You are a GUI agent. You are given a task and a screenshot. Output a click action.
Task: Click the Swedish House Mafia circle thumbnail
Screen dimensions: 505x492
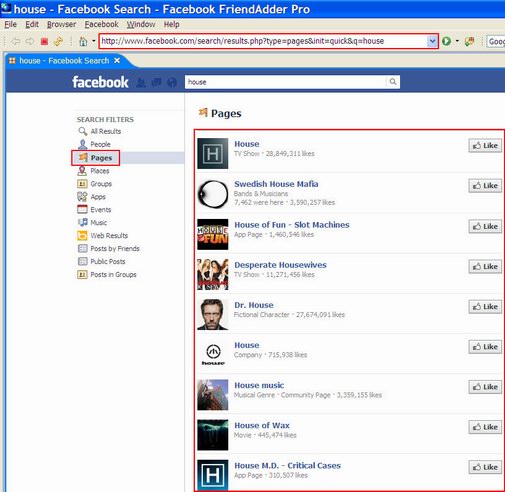213,194
